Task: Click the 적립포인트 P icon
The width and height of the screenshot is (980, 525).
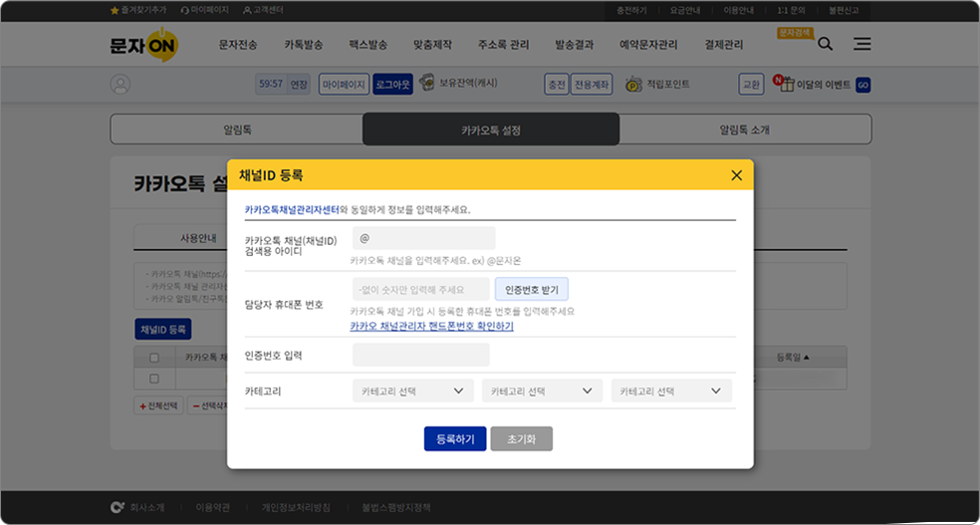Action: pyautogui.click(x=633, y=85)
